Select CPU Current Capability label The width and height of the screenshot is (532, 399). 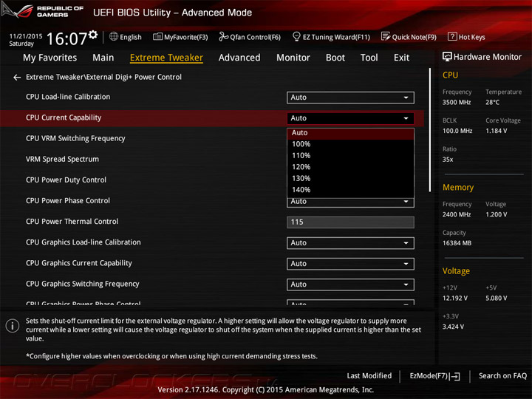point(64,117)
